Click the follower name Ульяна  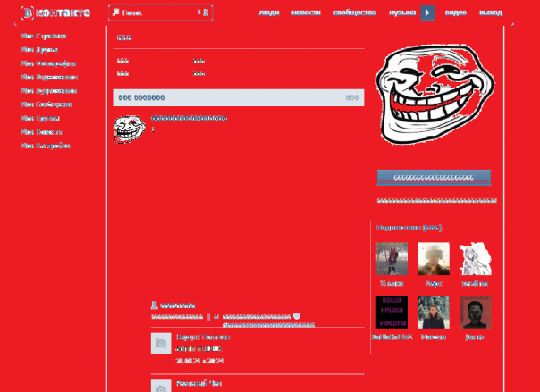392,284
